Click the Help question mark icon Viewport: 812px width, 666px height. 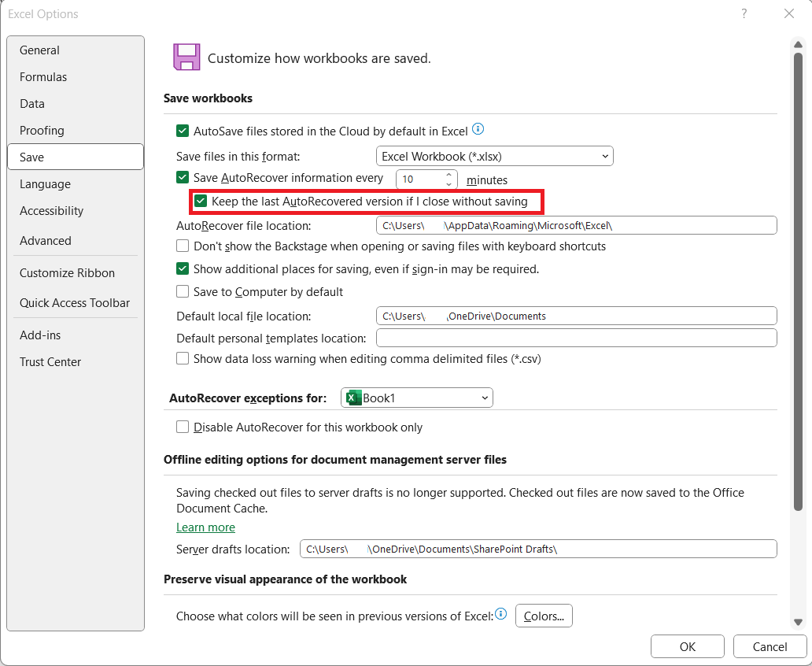pos(744,13)
